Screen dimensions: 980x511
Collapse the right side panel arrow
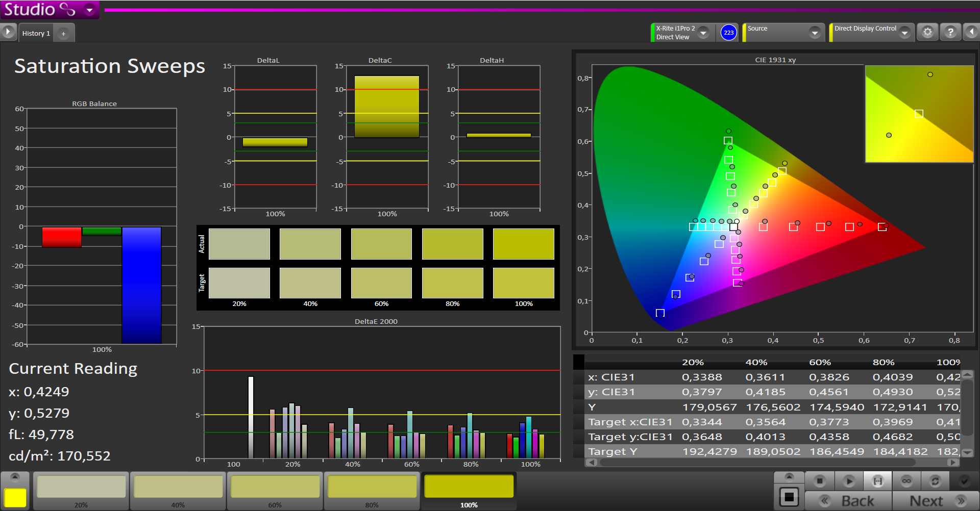point(971,33)
